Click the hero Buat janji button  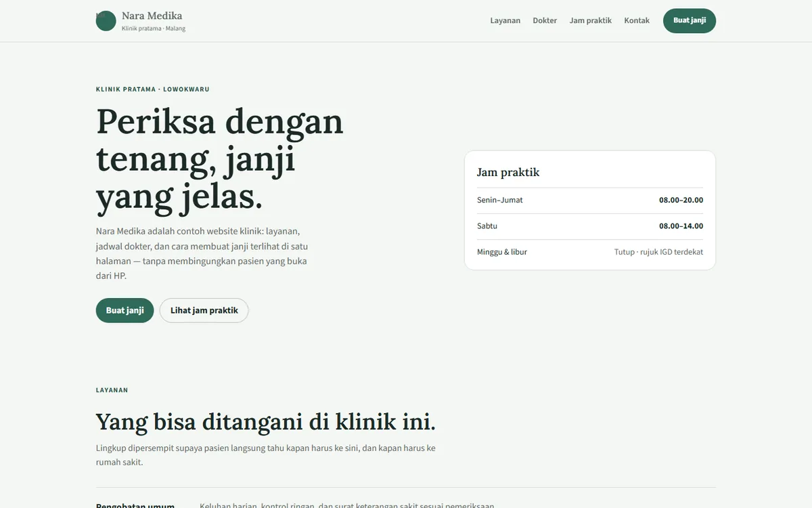pos(125,310)
